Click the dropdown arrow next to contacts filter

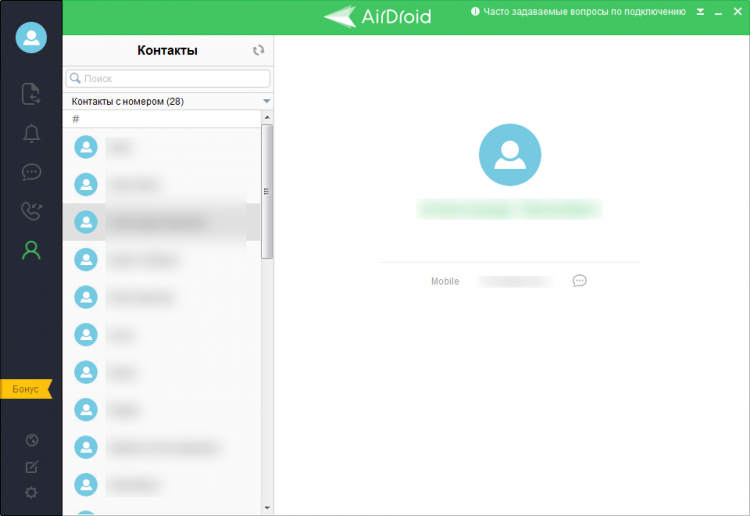[266, 101]
